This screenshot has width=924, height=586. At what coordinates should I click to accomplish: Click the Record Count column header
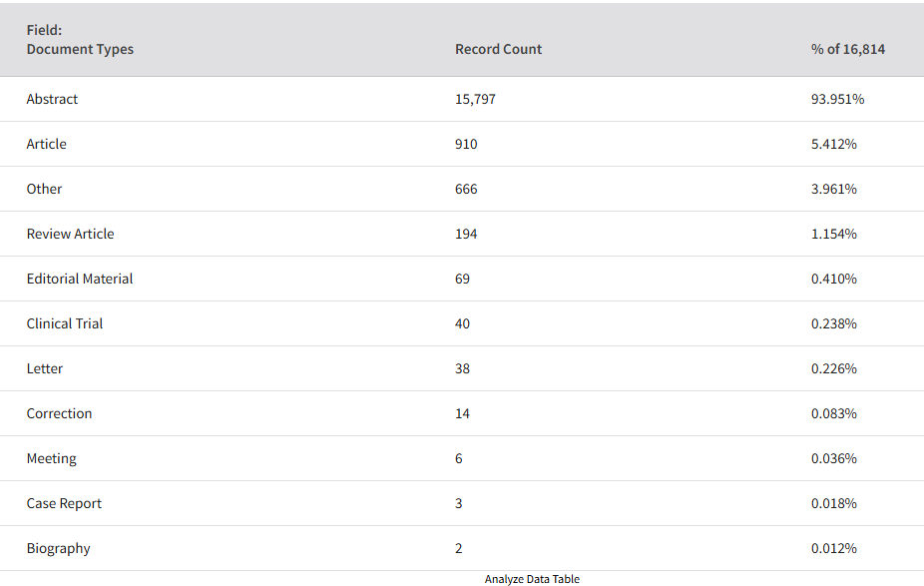[x=498, y=49]
